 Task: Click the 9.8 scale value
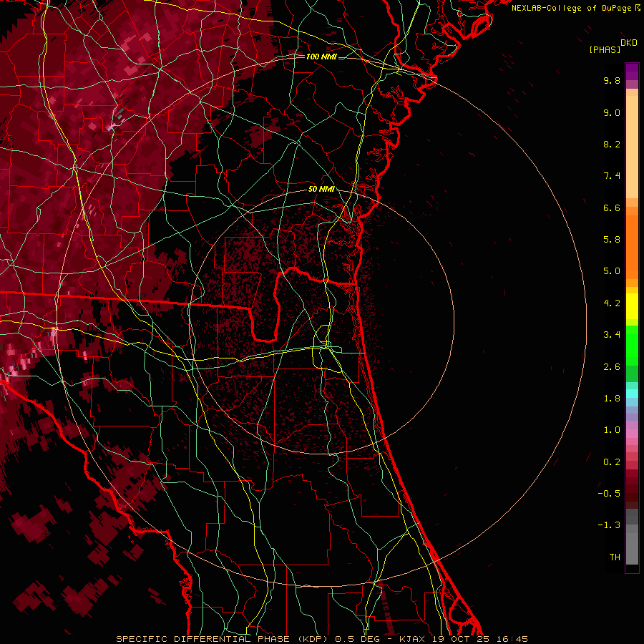tap(612, 80)
